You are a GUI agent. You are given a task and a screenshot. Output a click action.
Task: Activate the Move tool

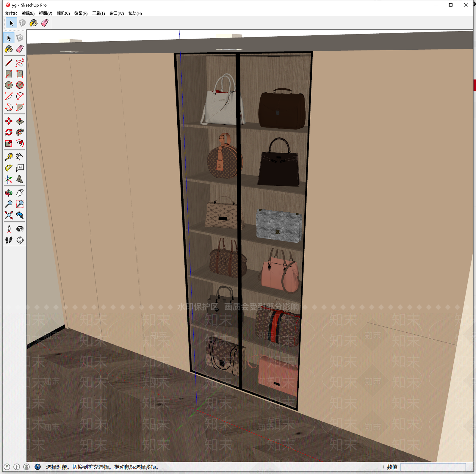tap(9, 121)
